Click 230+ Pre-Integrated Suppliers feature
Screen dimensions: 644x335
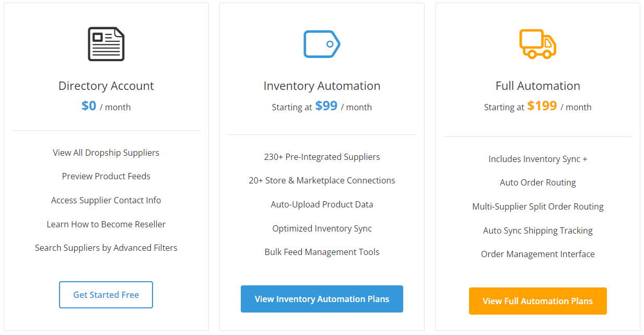click(x=322, y=157)
